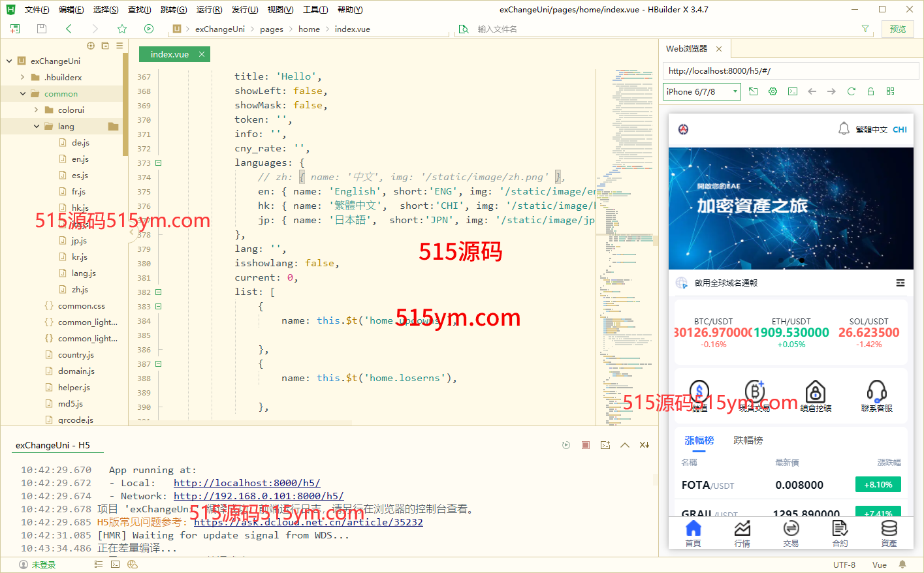924x573 pixels.
Task: Refresh the built-in web browser preview
Action: (851, 91)
